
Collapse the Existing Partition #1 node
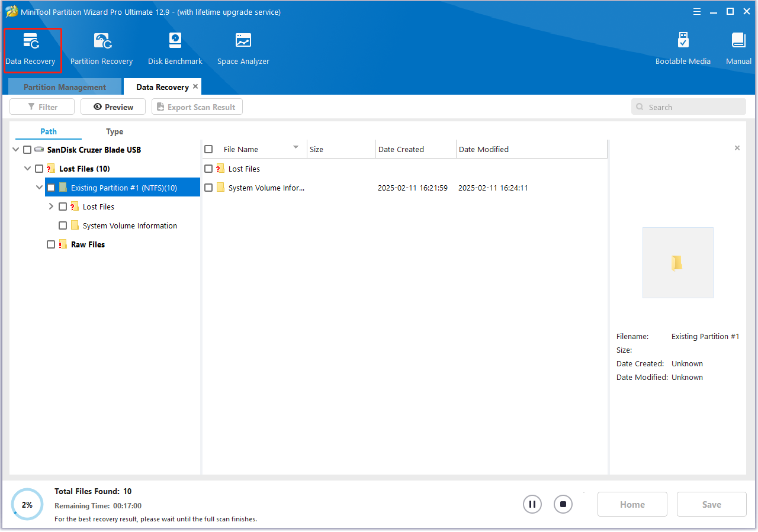click(x=39, y=188)
